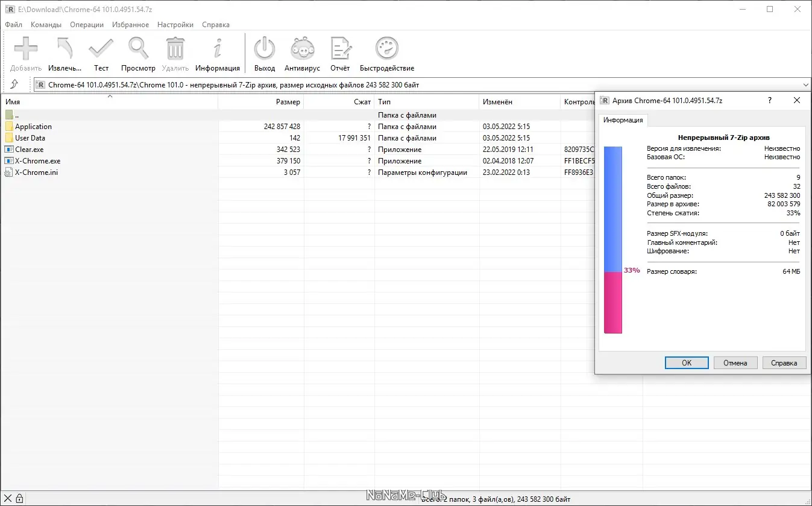Open the Быстродействие benchmark tool

click(387, 48)
